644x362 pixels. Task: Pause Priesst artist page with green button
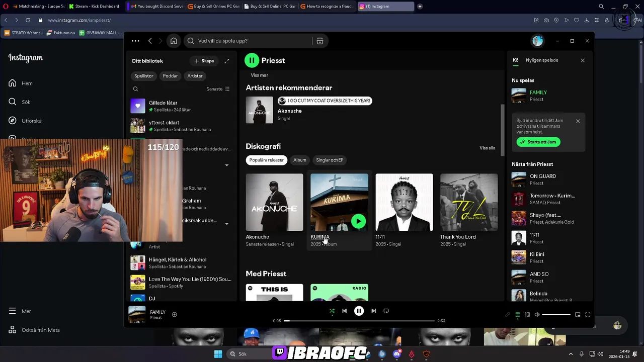click(x=252, y=60)
